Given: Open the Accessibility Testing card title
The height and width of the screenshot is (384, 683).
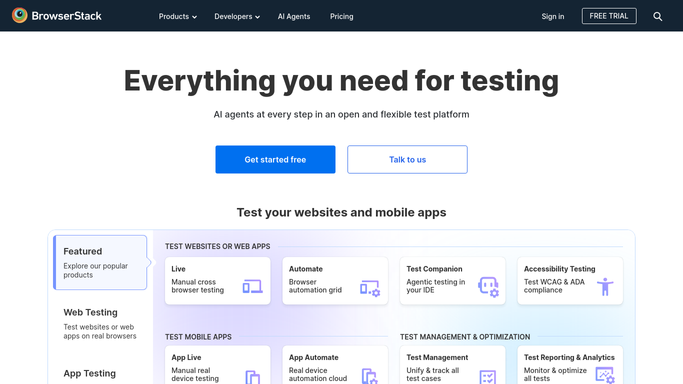Looking at the screenshot, I should tap(559, 269).
